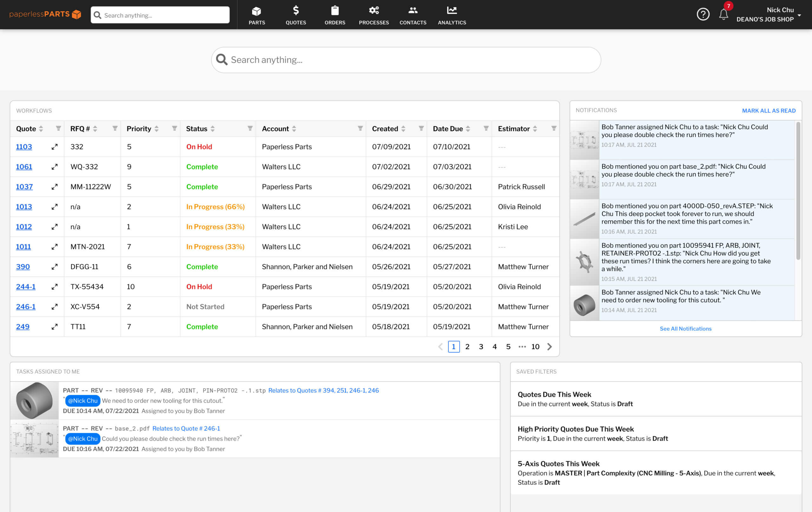Image resolution: width=812 pixels, height=512 pixels.
Task: Go to workflows page 2
Action: click(x=467, y=346)
